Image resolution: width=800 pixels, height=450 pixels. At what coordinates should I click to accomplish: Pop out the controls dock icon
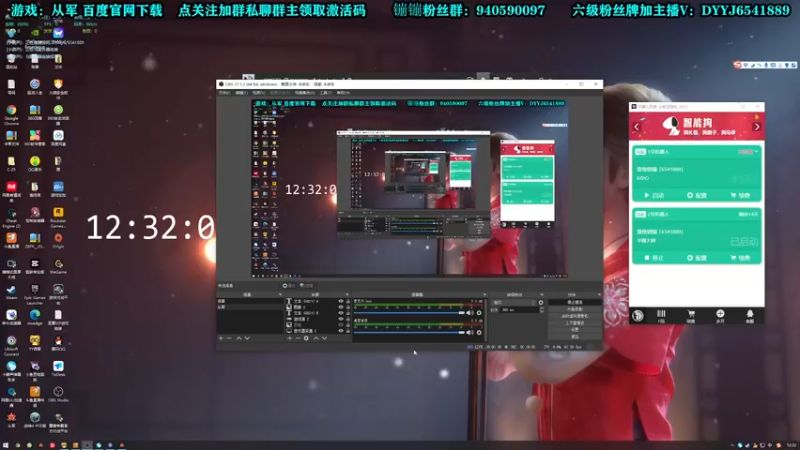click(599, 295)
